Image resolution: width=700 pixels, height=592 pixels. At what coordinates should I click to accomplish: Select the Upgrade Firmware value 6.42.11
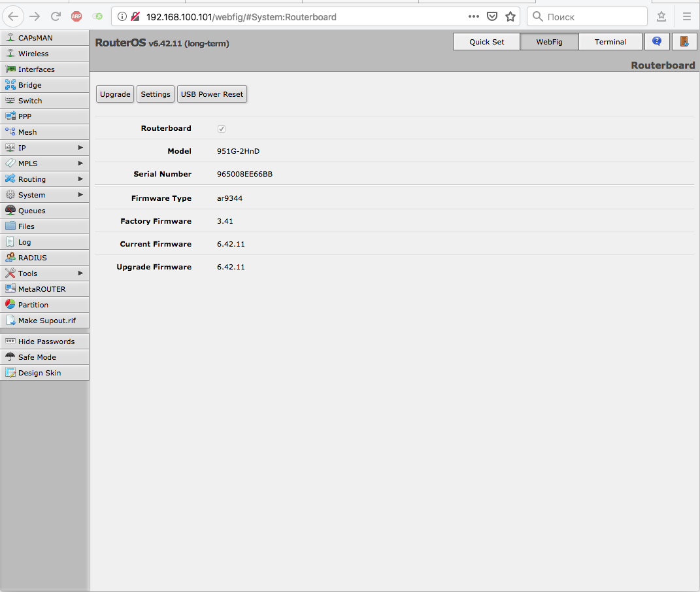(x=231, y=267)
